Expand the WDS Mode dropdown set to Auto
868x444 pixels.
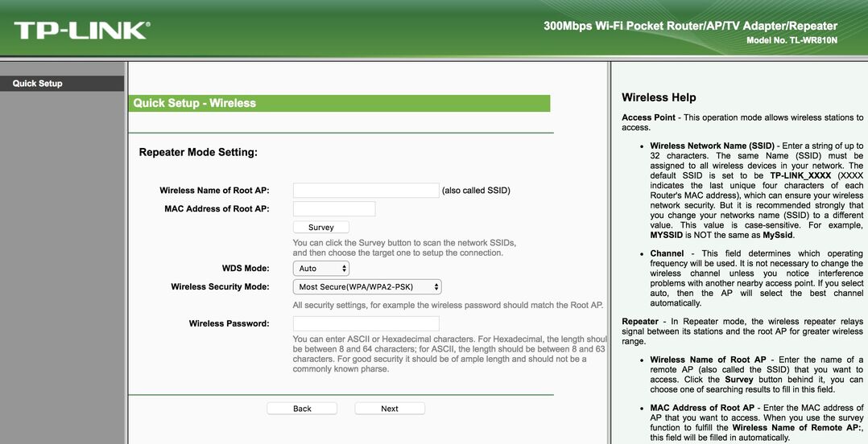320,269
